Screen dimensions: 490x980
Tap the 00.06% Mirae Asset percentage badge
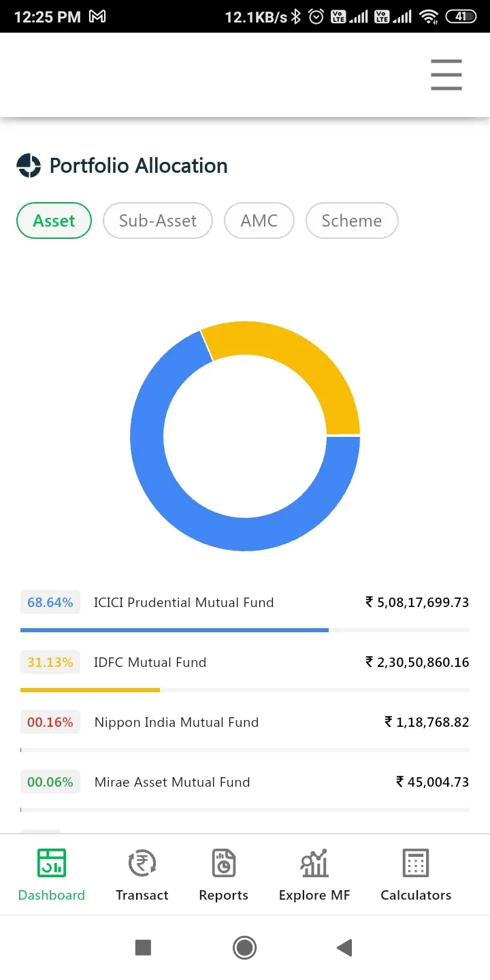coord(50,782)
